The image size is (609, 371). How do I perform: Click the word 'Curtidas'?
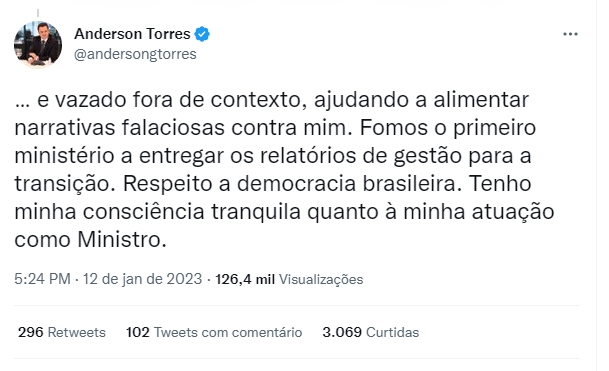[393, 333]
